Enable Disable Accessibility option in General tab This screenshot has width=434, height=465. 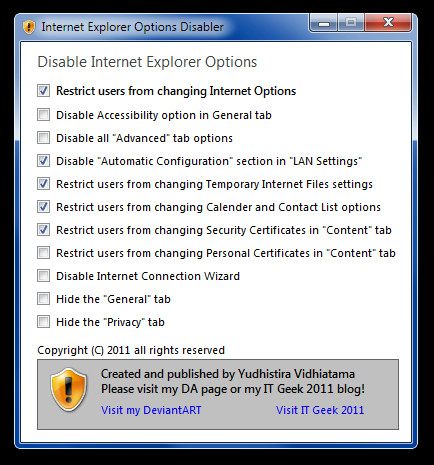coord(43,115)
